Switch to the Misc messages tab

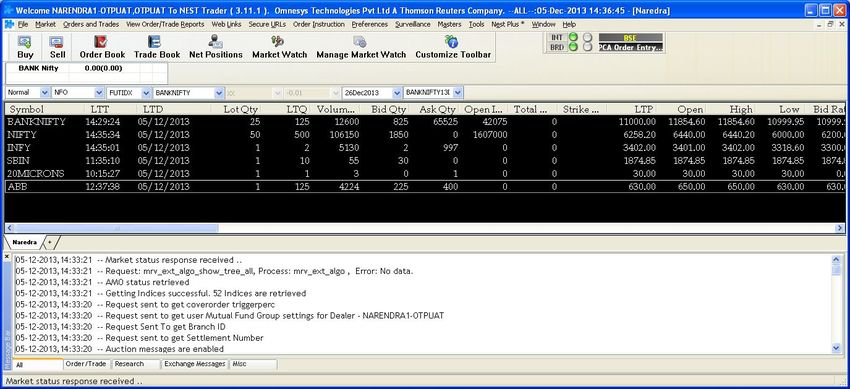(253, 364)
